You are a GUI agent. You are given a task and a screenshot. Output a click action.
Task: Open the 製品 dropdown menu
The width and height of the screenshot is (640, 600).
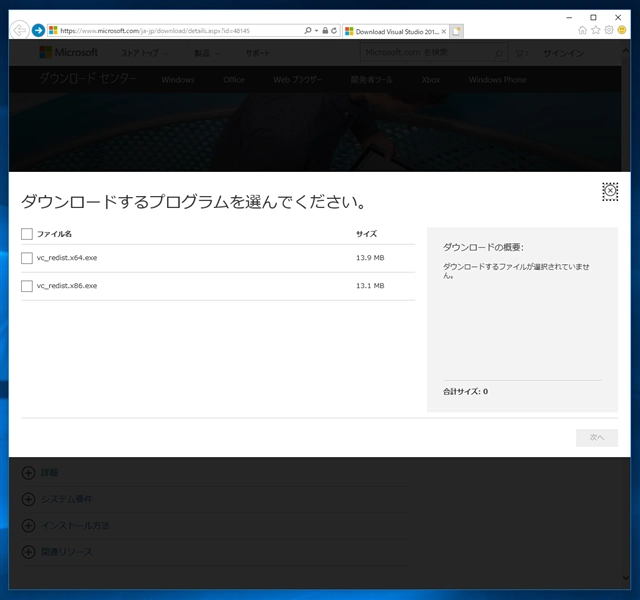point(207,53)
